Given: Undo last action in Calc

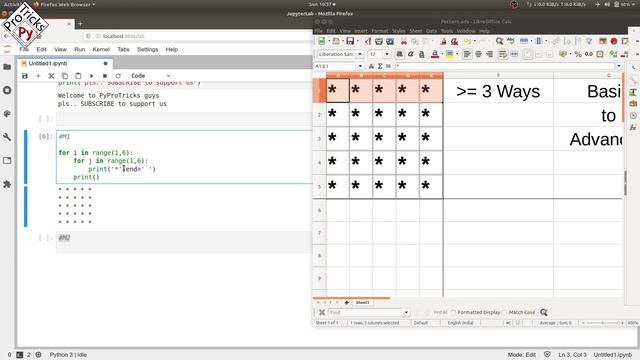Looking at the screenshot, I should click(x=467, y=41).
